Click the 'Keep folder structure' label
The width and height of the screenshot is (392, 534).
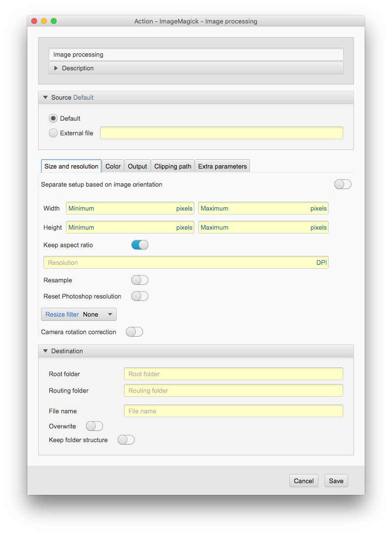click(78, 440)
